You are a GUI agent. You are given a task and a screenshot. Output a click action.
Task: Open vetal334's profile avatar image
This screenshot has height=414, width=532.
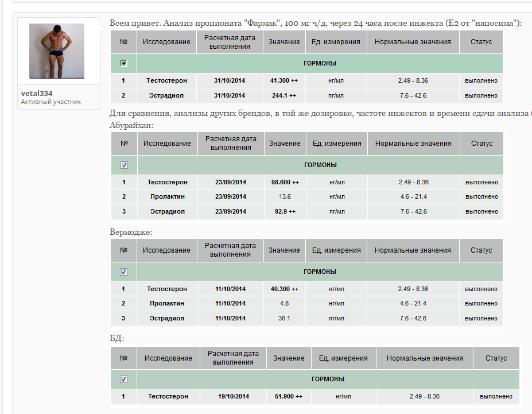click(57, 51)
